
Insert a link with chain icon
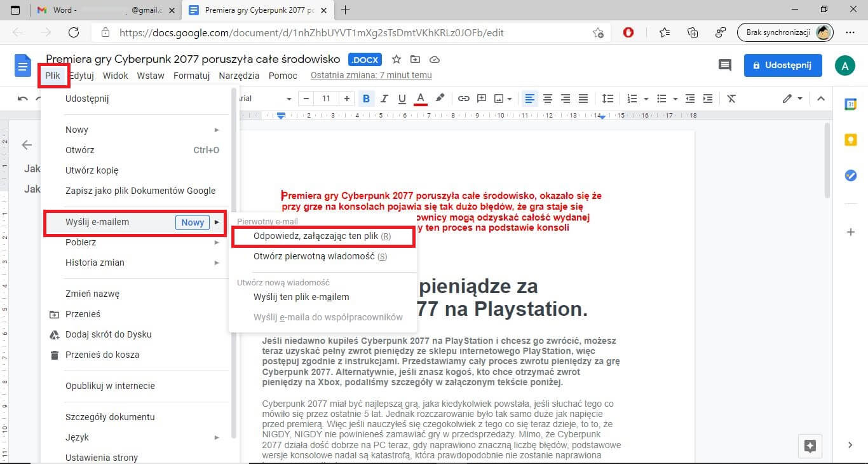(x=464, y=99)
